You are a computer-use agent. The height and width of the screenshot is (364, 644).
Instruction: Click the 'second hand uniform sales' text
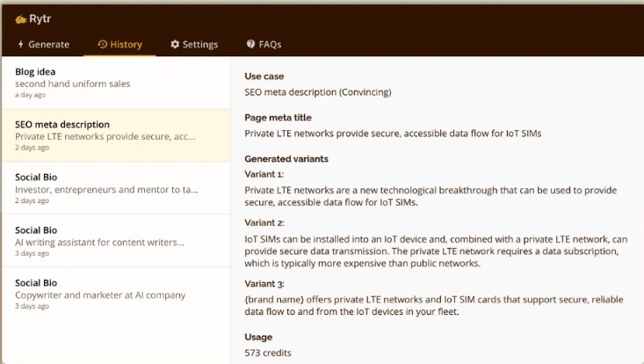point(73,84)
